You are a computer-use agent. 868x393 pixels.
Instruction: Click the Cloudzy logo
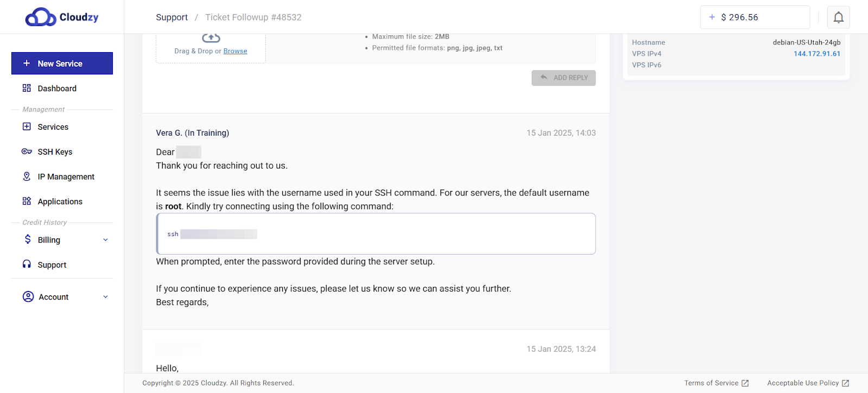pyautogui.click(x=61, y=17)
